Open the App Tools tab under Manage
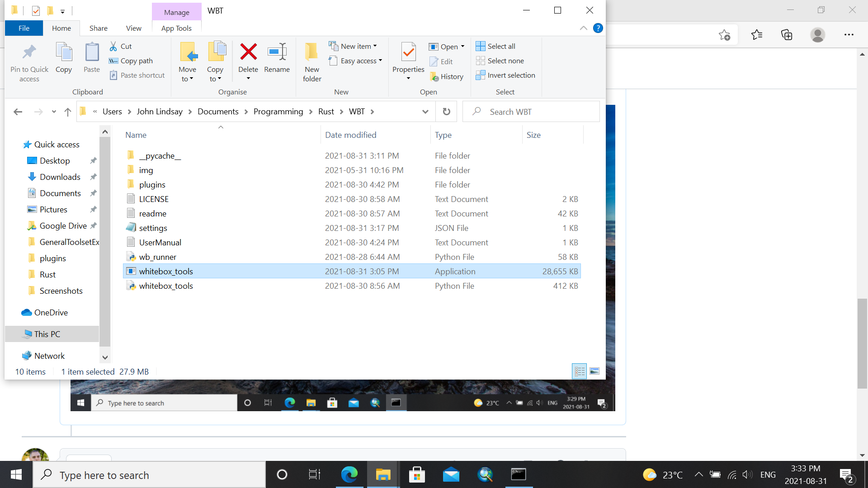 tap(176, 28)
